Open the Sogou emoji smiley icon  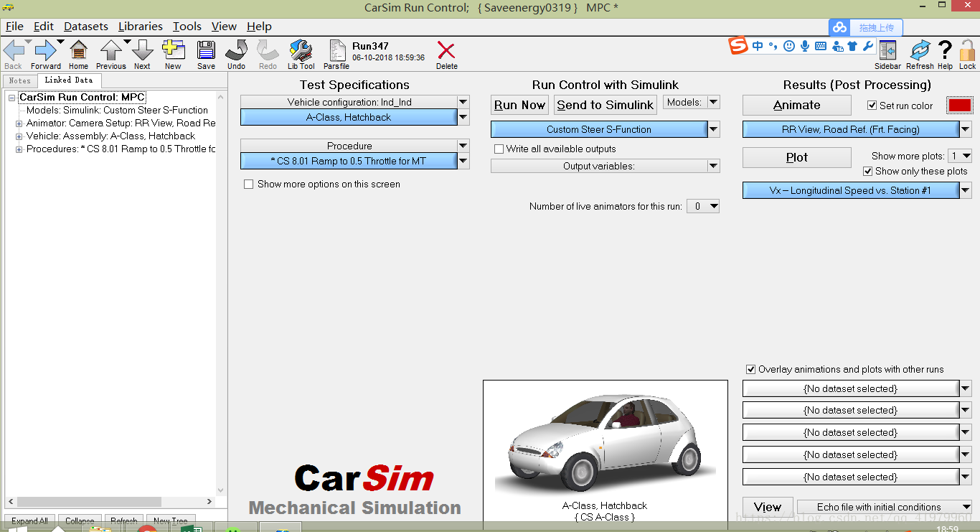(x=789, y=46)
